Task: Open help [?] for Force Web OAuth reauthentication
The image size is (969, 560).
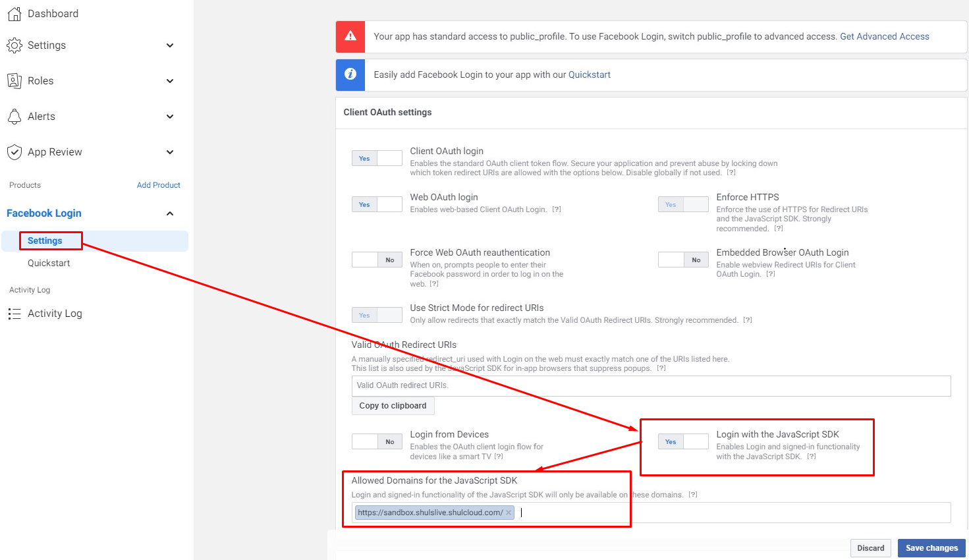Action: pyautogui.click(x=434, y=284)
